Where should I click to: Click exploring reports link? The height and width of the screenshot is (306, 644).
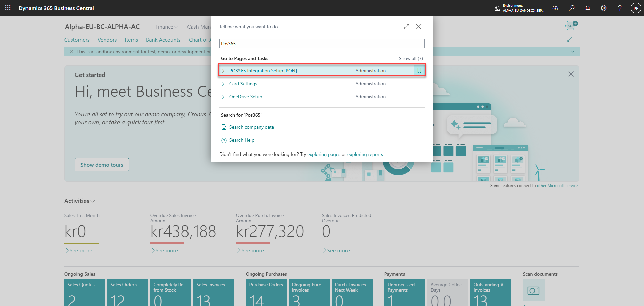coord(365,154)
